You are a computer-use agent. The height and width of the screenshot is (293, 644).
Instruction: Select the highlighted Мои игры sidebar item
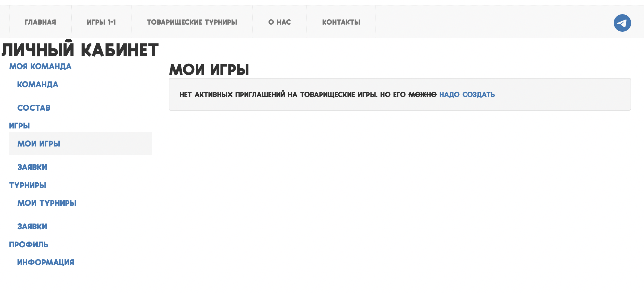[x=39, y=144]
